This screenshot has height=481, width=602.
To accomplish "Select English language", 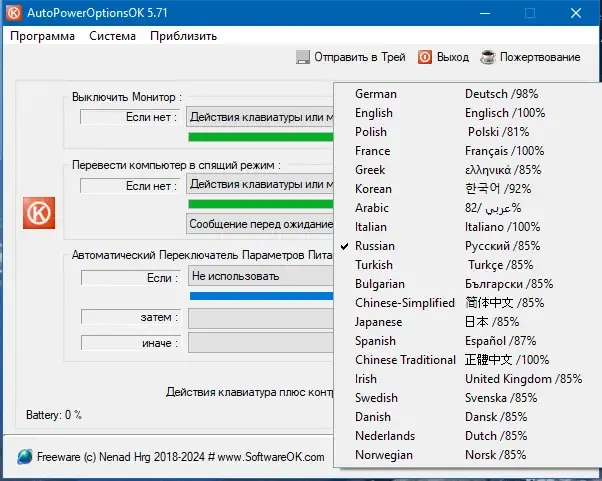I will click(467, 113).
